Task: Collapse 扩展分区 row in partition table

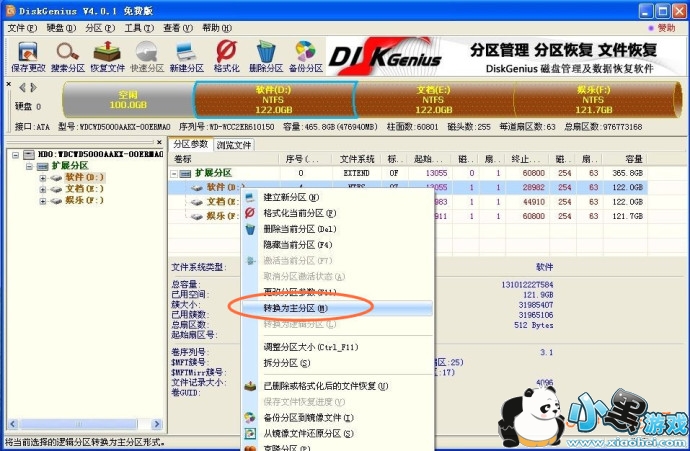Action: coord(174,174)
